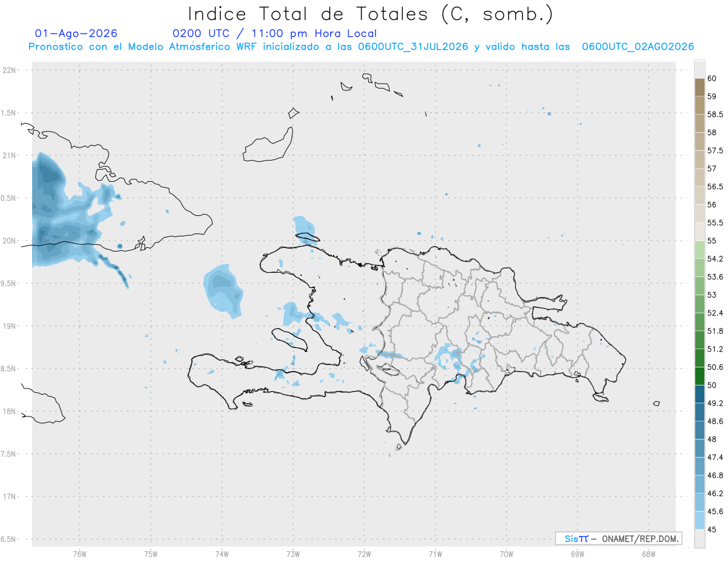The width and height of the screenshot is (728, 562).
Task: Click the colorbar value "59"
Action: [x=712, y=96]
